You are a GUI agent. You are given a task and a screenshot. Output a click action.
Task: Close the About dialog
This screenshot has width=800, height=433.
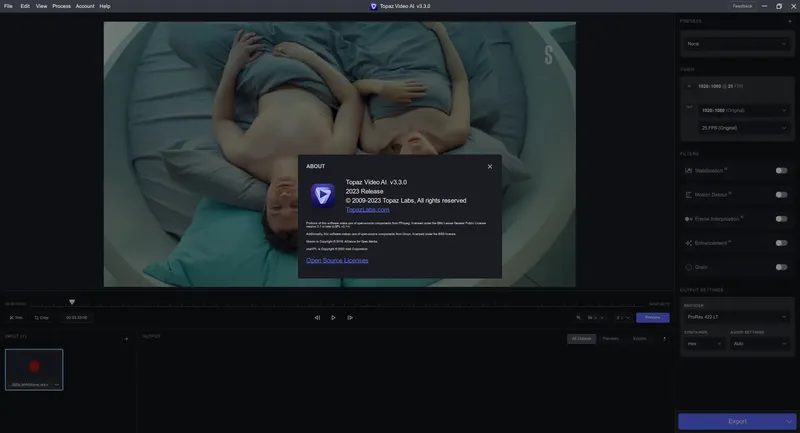pyautogui.click(x=490, y=166)
